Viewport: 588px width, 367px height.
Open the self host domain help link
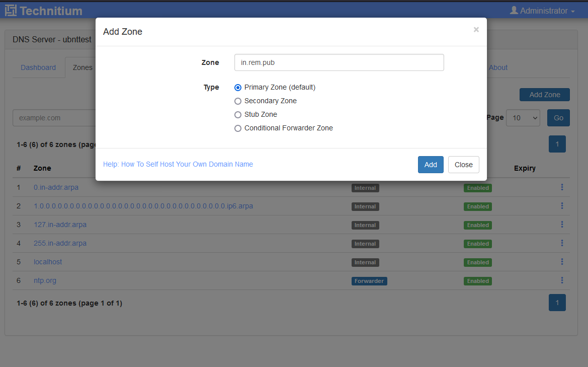click(178, 164)
